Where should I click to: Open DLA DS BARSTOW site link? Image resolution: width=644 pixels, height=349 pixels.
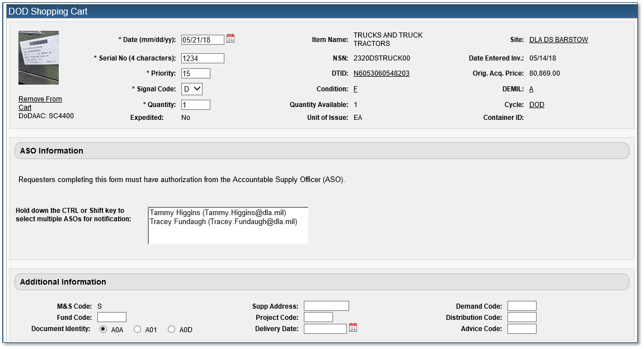click(x=558, y=40)
